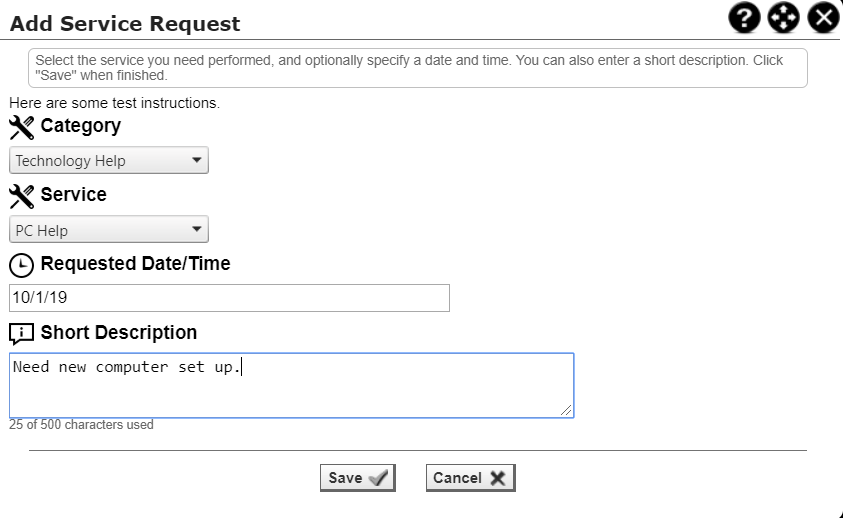Click the clock icon beside Requested Date/Time
The image size is (843, 518).
pos(21,265)
